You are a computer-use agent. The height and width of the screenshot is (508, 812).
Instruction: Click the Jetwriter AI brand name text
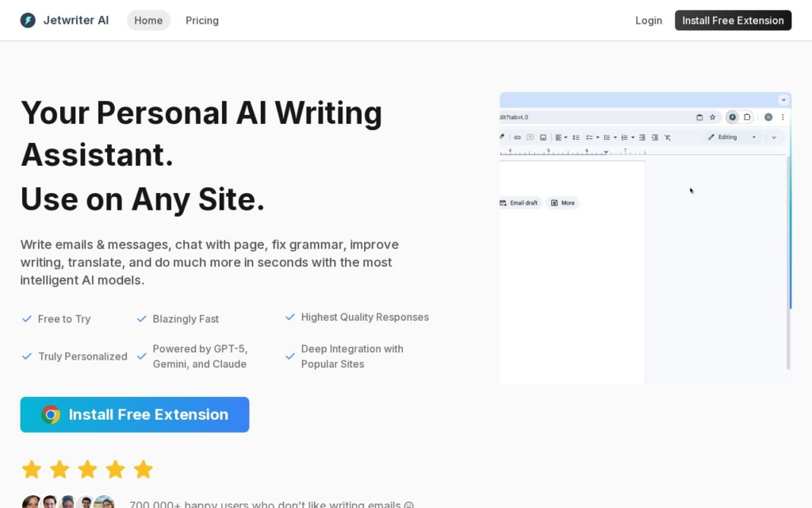click(x=76, y=20)
